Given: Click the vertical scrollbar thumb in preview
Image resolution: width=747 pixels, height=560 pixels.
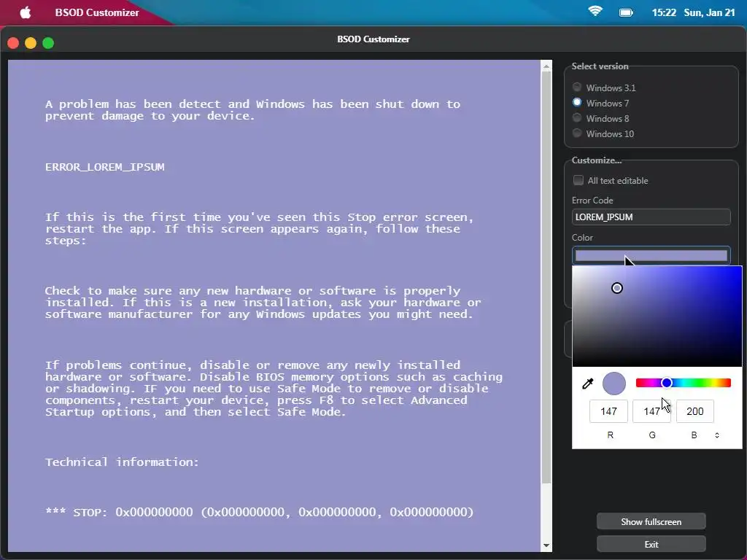Looking at the screenshot, I should point(546,277).
